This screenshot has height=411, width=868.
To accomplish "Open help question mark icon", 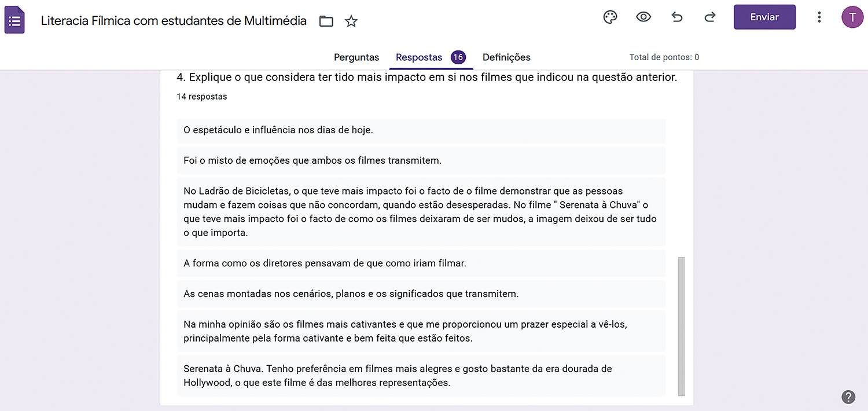I will [848, 397].
